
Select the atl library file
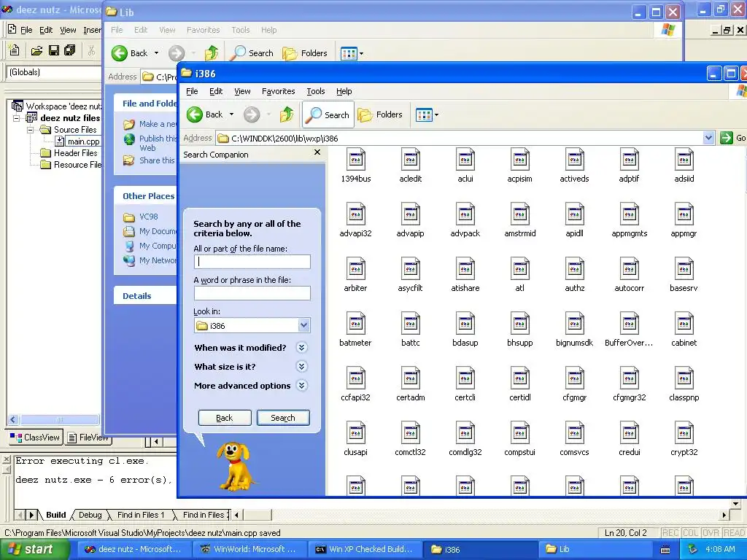519,275
